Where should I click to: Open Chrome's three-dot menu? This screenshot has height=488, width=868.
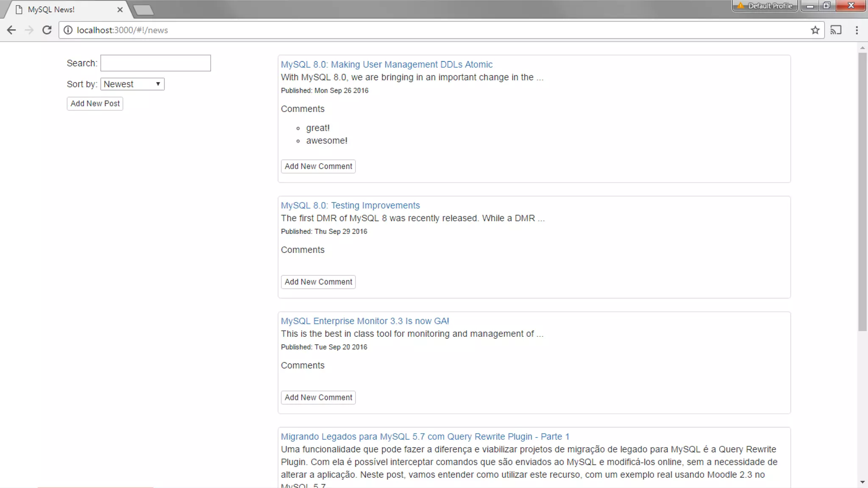857,30
